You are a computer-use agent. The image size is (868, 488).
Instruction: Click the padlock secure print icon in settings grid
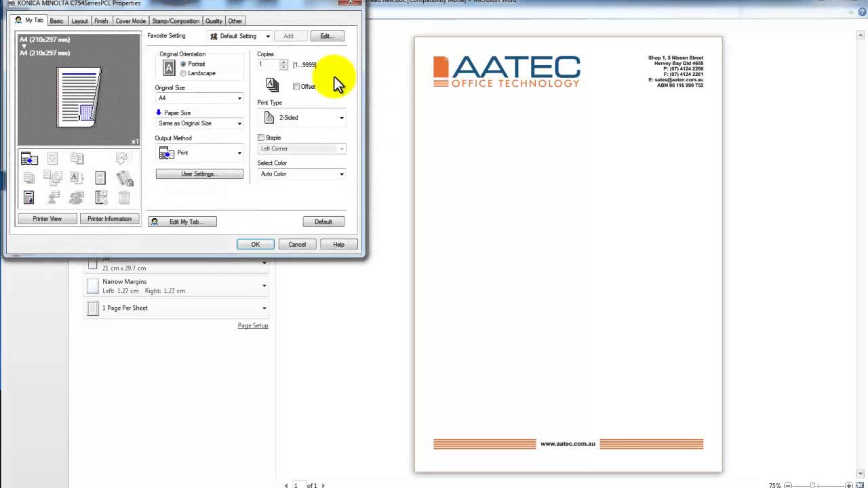[x=125, y=178]
